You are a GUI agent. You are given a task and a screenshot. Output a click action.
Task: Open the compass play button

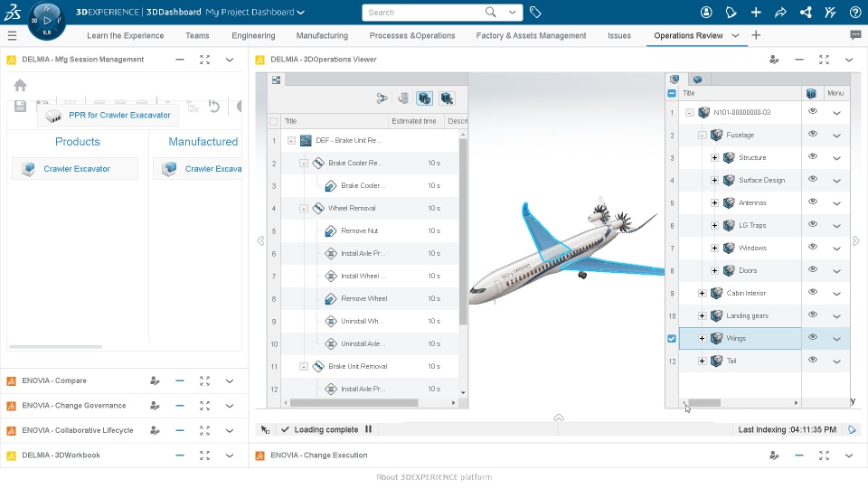pos(47,21)
